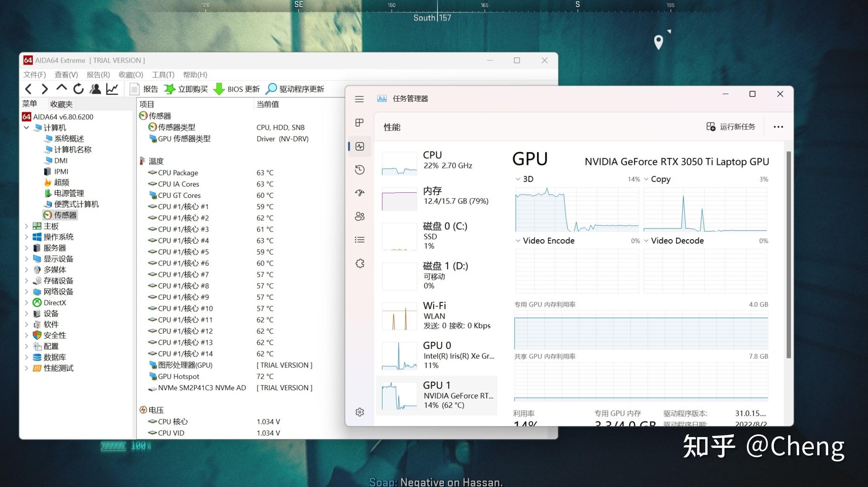Click AIDA64 up-level arrow icon

pyautogui.click(x=61, y=88)
